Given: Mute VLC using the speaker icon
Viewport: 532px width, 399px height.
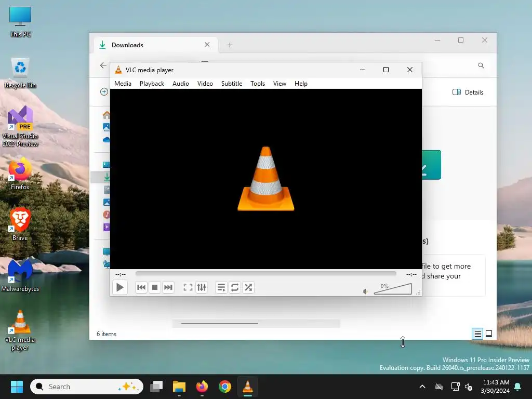Looking at the screenshot, I should tap(365, 291).
